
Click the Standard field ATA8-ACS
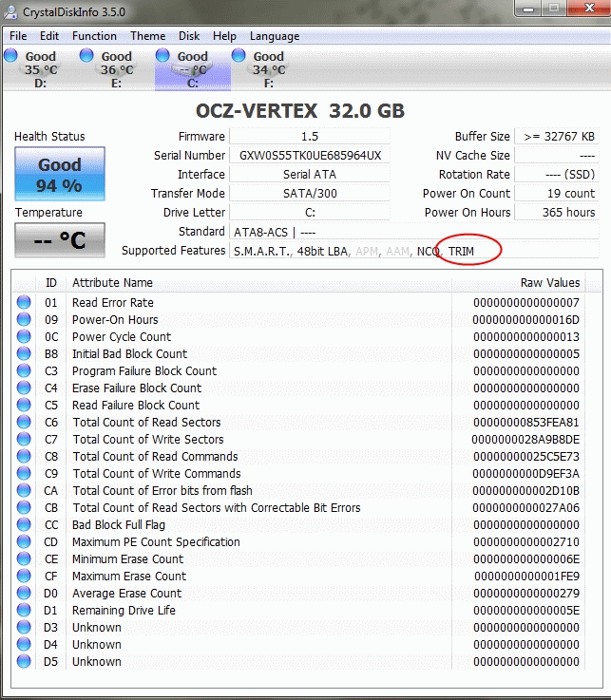tap(414, 232)
